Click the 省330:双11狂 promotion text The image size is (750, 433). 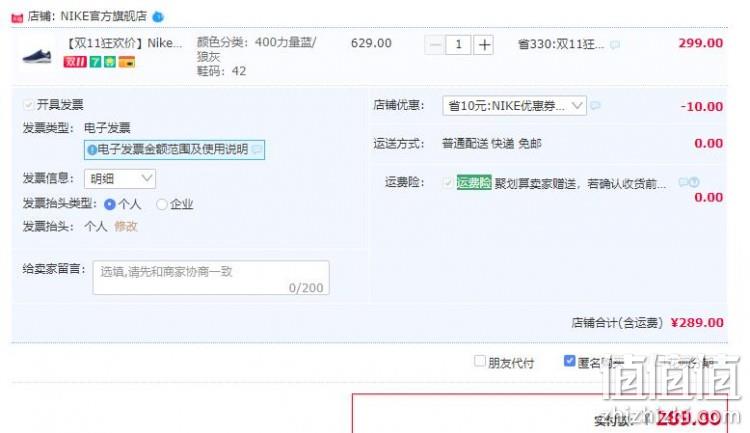tap(561, 44)
